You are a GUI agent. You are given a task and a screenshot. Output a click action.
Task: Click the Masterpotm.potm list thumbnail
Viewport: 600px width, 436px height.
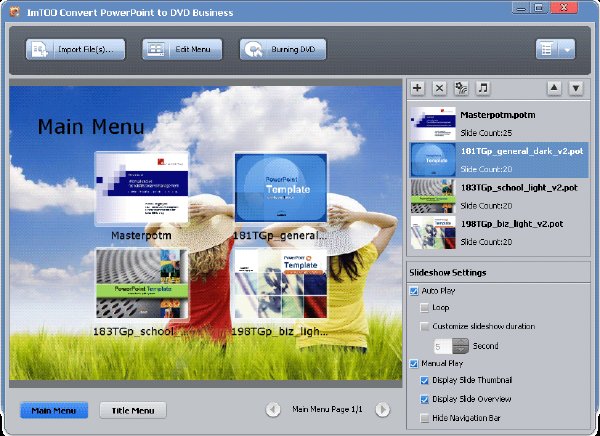[x=433, y=123]
